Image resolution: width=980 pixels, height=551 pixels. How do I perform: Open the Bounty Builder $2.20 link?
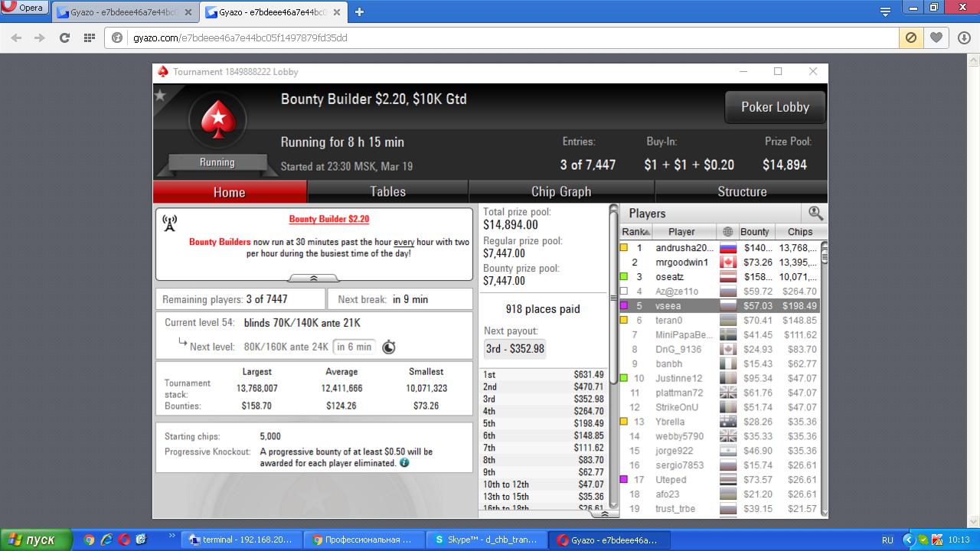pos(329,219)
